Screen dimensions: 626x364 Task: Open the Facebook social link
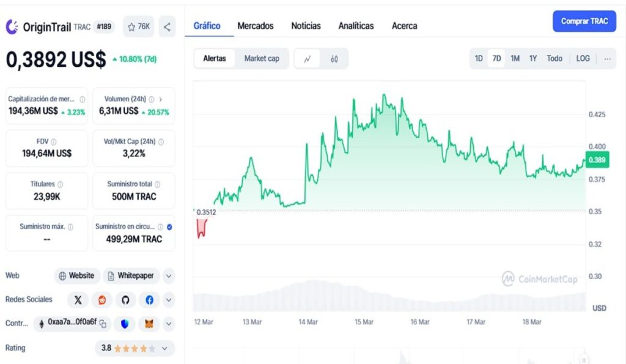(149, 300)
